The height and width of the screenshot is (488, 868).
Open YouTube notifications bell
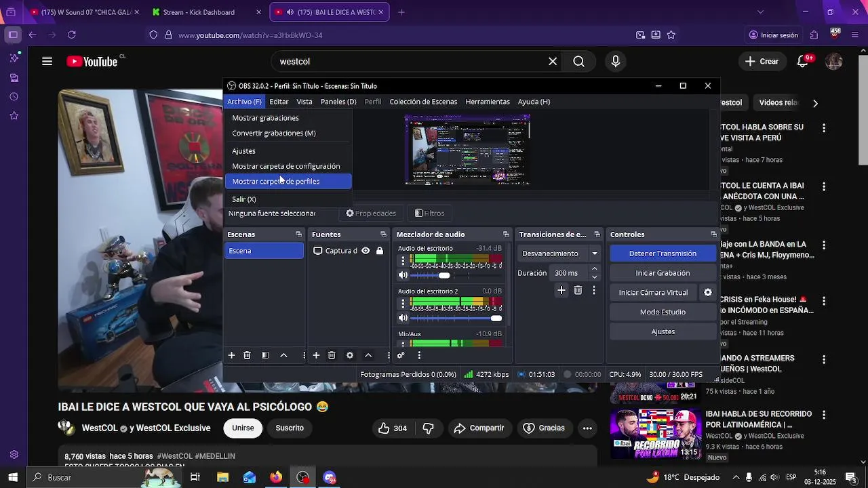coord(803,62)
